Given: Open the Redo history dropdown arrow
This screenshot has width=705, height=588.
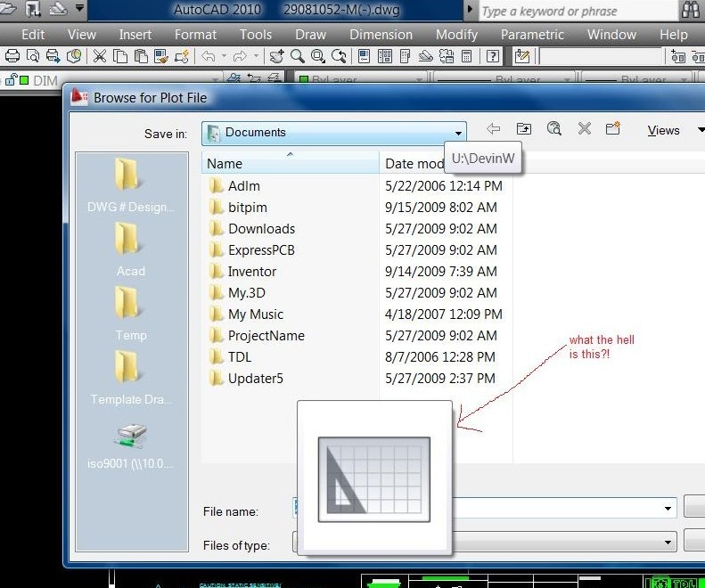Looking at the screenshot, I should click(256, 56).
